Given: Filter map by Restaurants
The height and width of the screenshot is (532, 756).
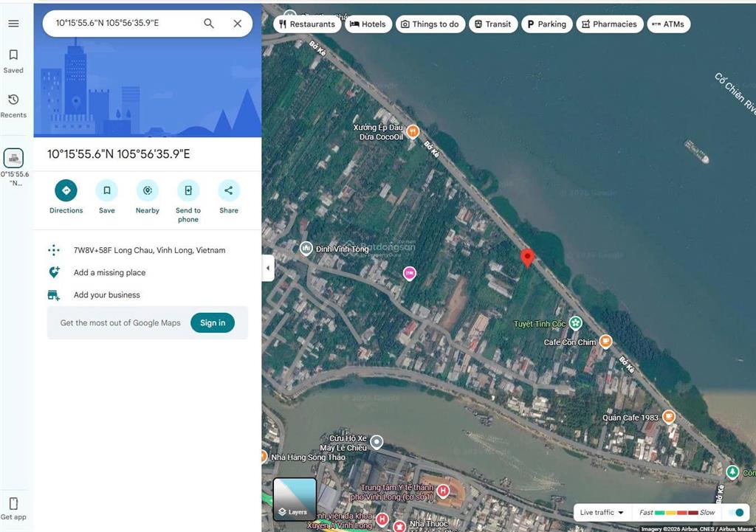Looking at the screenshot, I should click(307, 24).
